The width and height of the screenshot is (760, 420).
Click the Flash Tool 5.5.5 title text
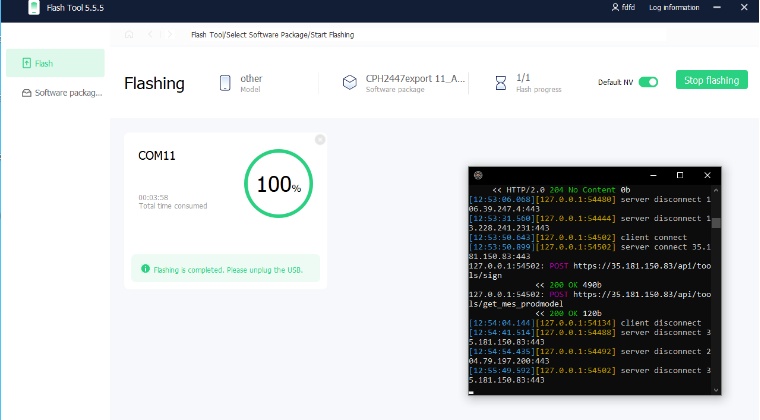coord(75,8)
